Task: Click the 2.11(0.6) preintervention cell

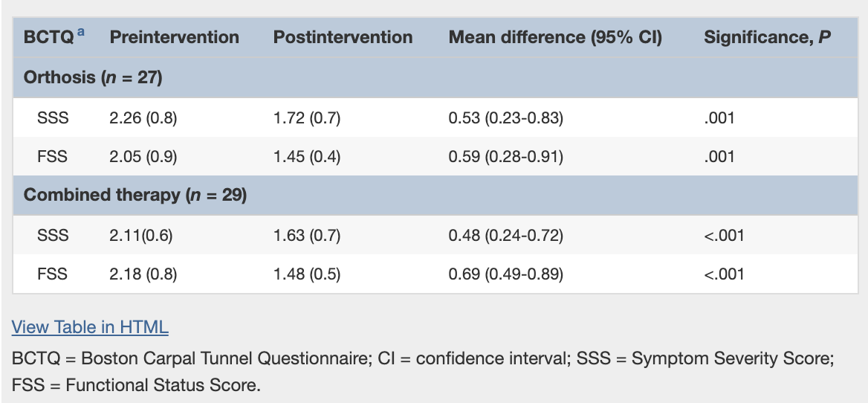Action: coord(141,236)
